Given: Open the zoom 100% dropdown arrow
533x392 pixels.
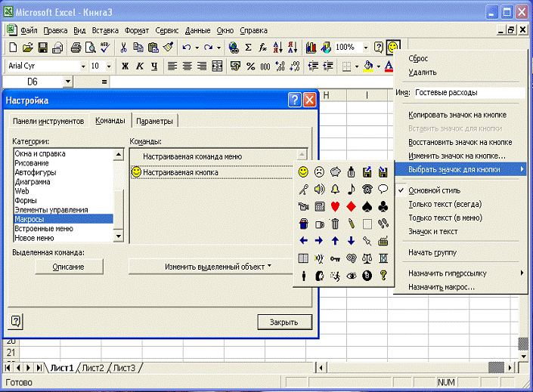Looking at the screenshot, I should [x=366, y=48].
